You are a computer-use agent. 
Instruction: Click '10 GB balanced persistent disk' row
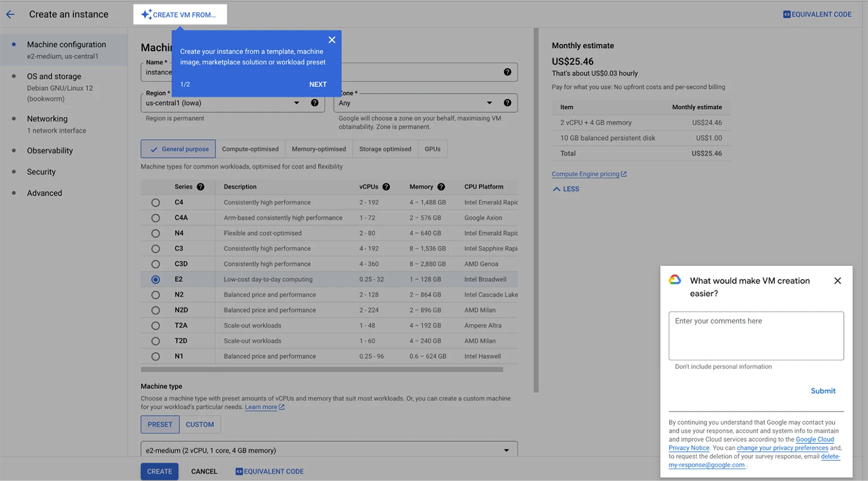641,138
